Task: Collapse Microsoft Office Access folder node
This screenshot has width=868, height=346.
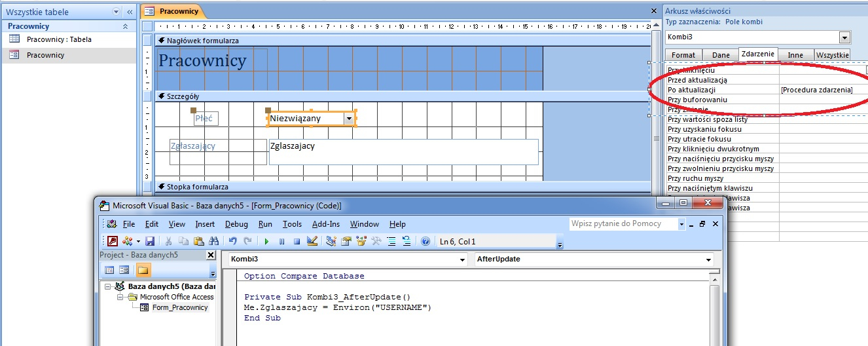Action: coord(120,297)
